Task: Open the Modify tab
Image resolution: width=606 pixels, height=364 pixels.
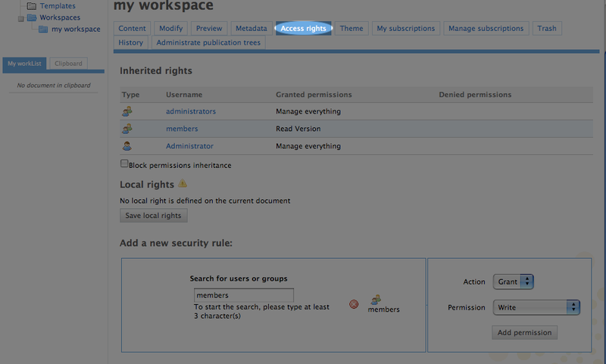Action: tap(171, 28)
